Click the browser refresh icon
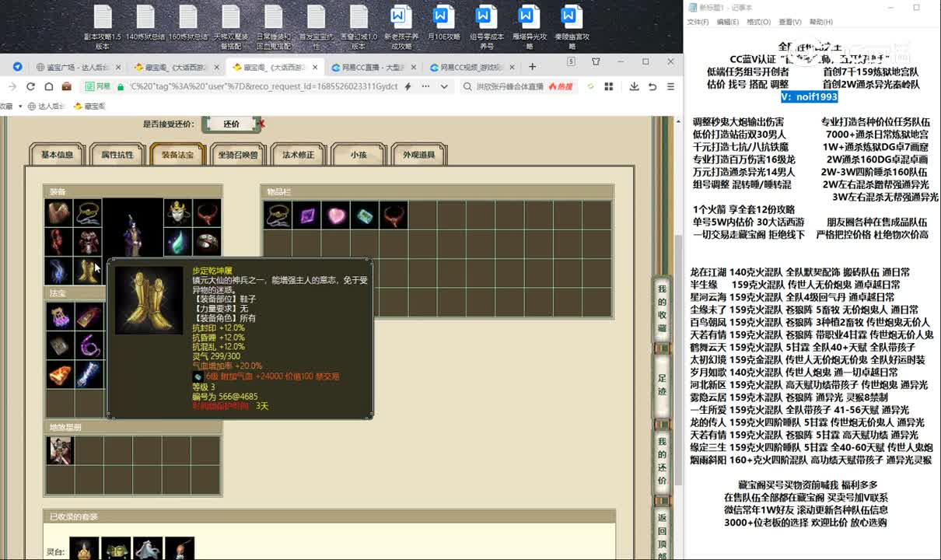This screenshot has width=941, height=560. (x=30, y=86)
